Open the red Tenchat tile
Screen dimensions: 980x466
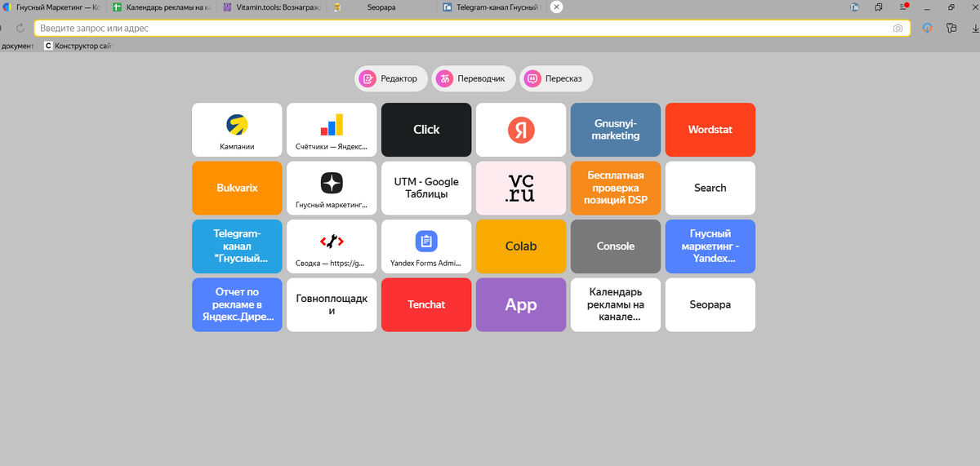tap(426, 305)
